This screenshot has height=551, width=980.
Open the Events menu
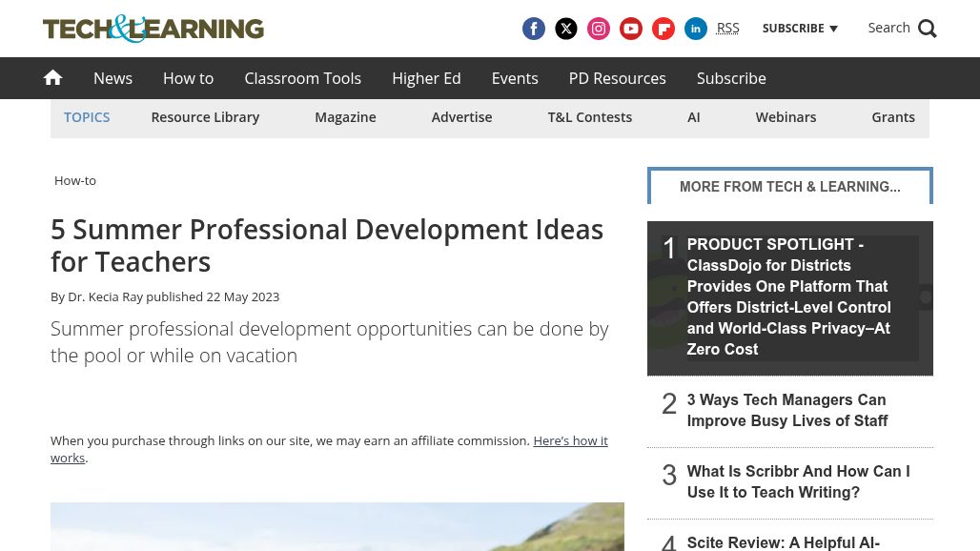coord(515,78)
